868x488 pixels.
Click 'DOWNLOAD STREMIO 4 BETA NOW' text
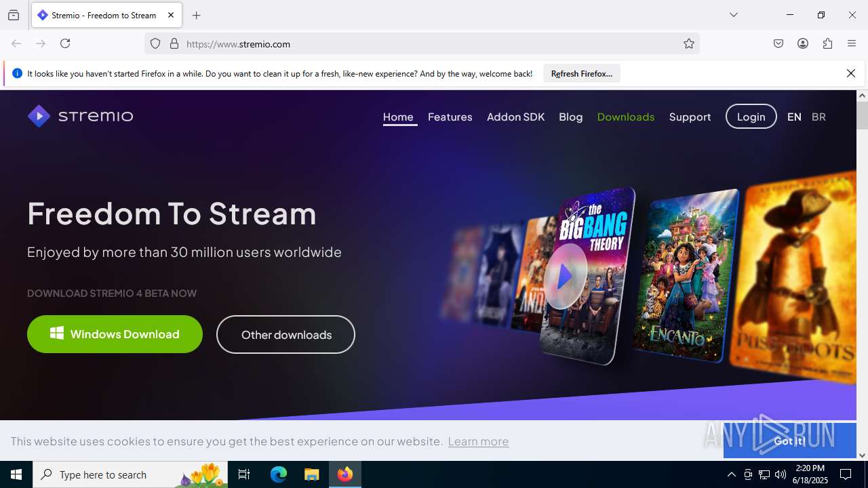tap(112, 293)
